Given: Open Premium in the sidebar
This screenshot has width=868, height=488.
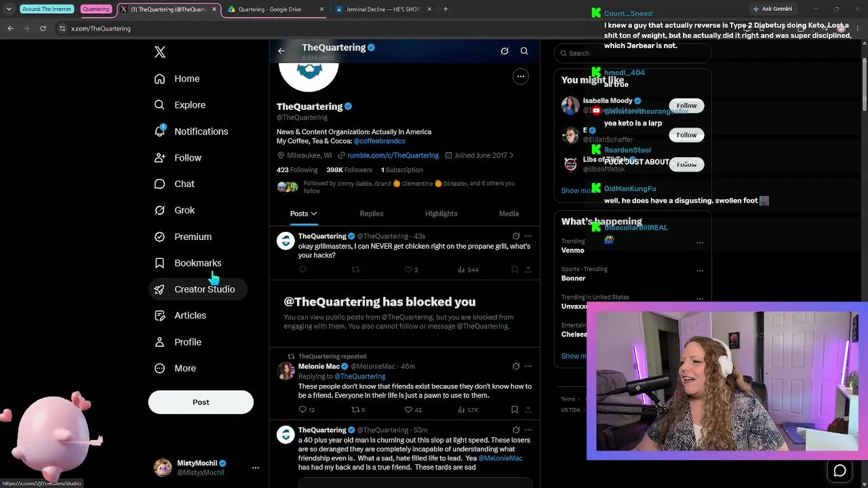Looking at the screenshot, I should (x=183, y=237).
